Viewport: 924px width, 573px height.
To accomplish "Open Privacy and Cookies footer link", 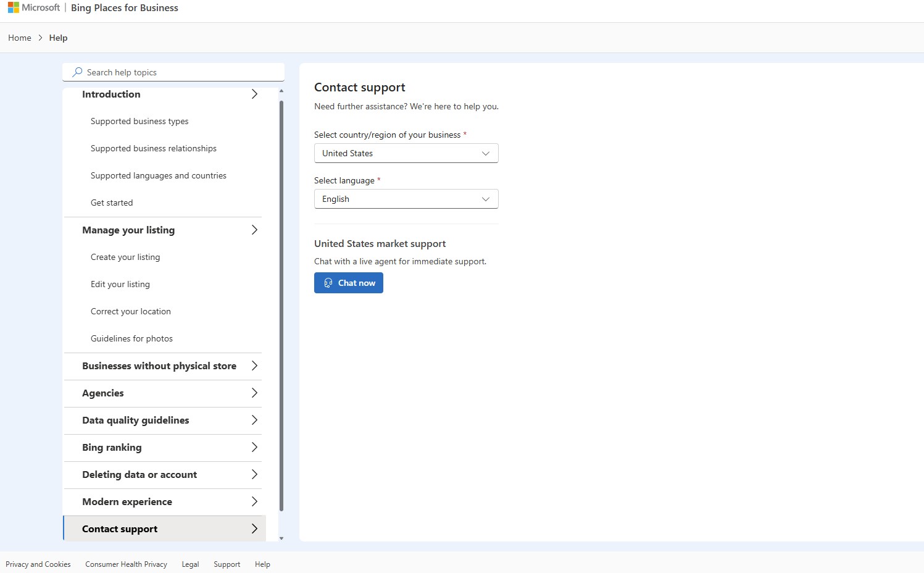I will 38,564.
